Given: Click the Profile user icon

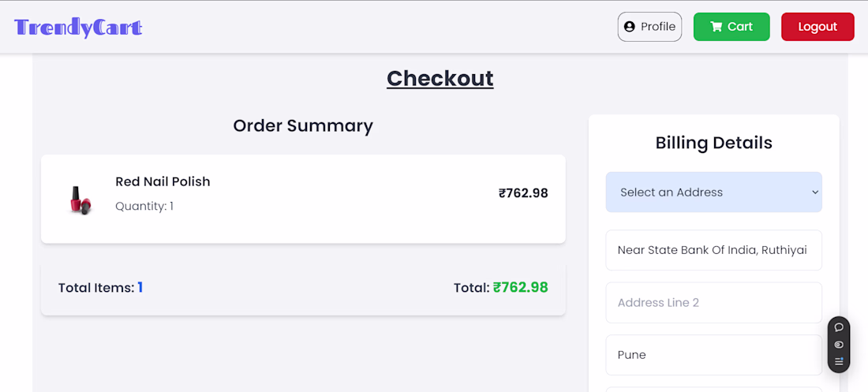Looking at the screenshot, I should coord(629,27).
